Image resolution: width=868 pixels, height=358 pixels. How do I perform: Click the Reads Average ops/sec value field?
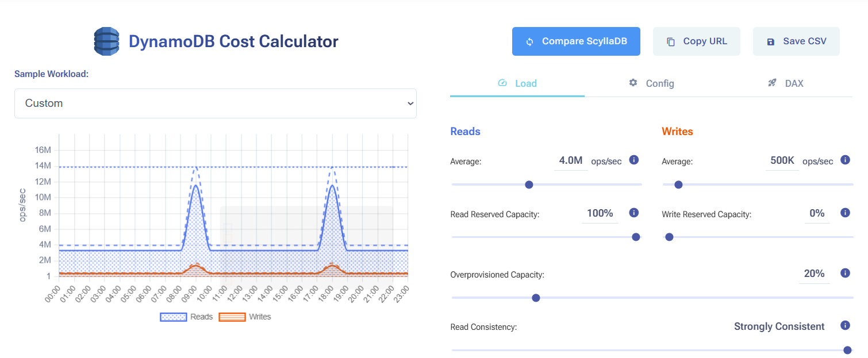[x=571, y=160]
